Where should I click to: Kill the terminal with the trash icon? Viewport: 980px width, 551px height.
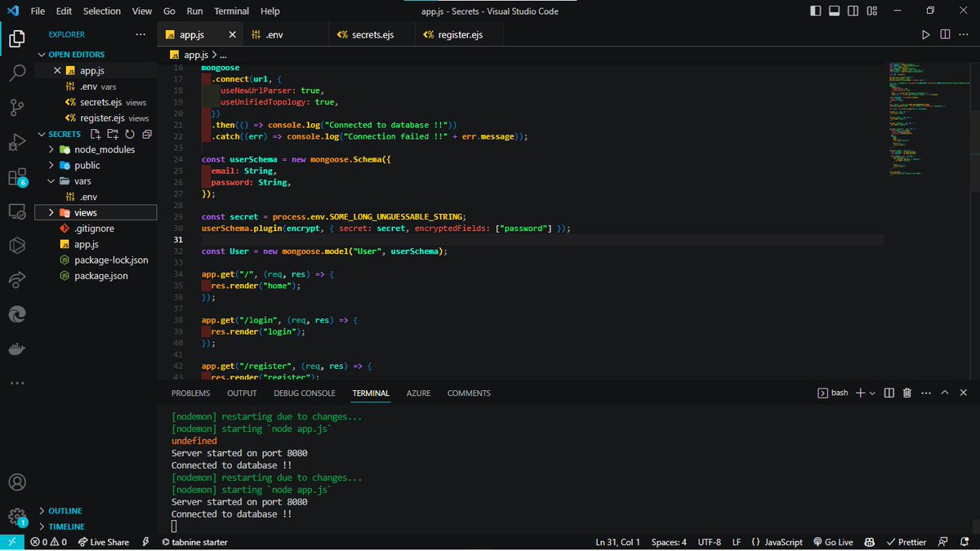[x=907, y=393]
